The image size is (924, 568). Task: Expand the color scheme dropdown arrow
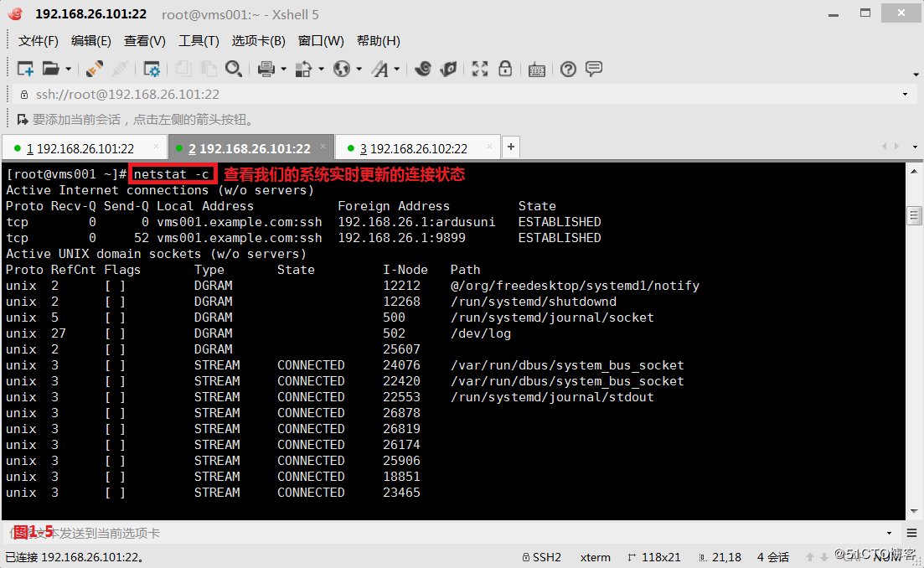[x=321, y=70]
